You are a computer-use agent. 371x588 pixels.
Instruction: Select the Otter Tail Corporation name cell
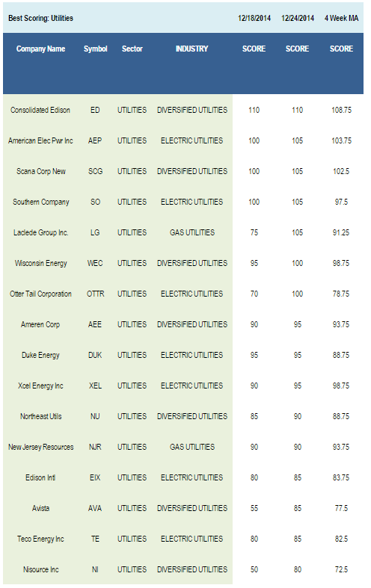(40, 294)
